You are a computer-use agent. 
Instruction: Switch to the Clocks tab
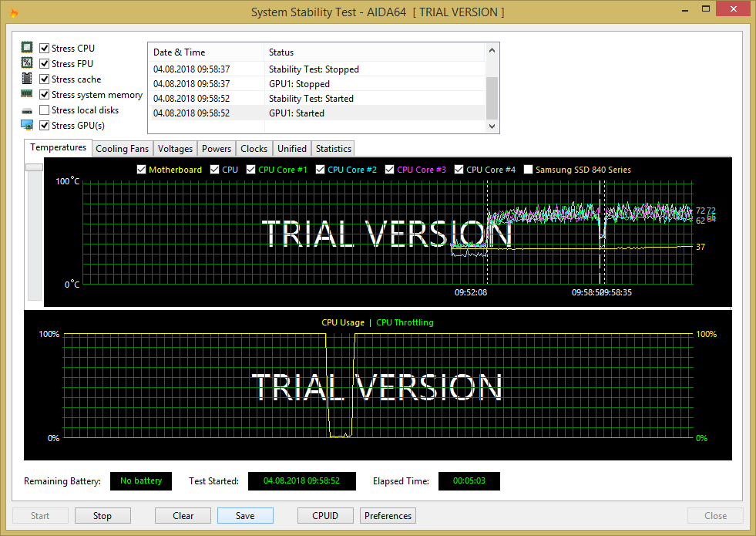(x=254, y=149)
